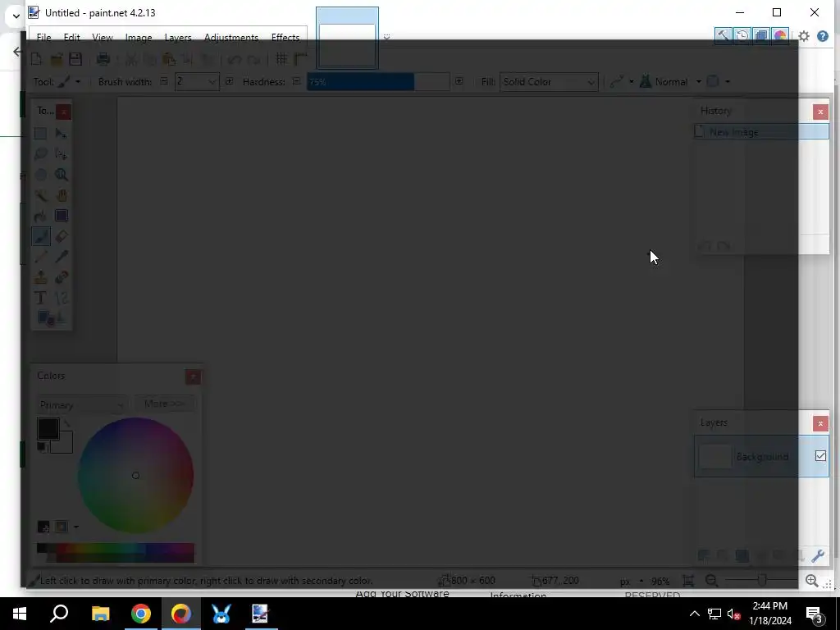Choose the Lasso Select tool
The height and width of the screenshot is (630, 840).
[x=41, y=154]
